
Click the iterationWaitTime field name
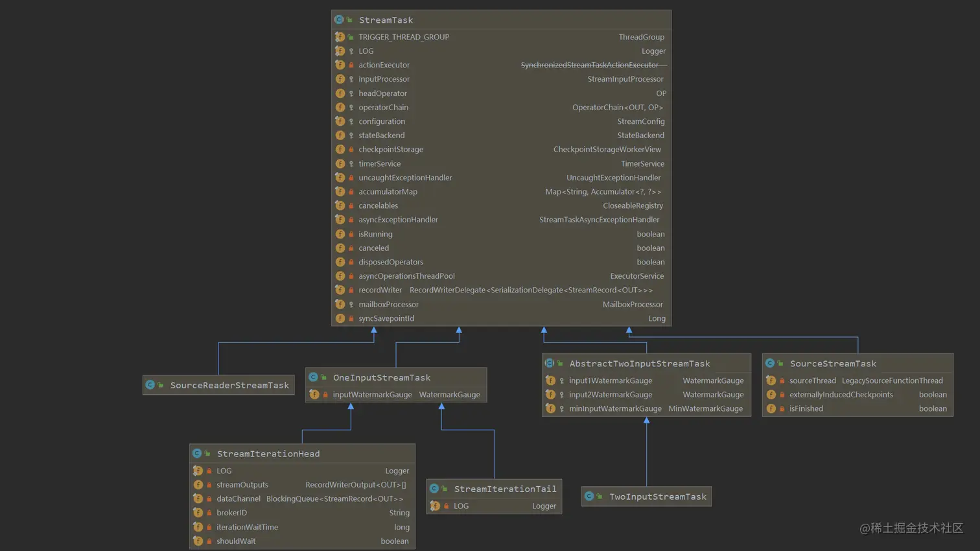point(247,527)
